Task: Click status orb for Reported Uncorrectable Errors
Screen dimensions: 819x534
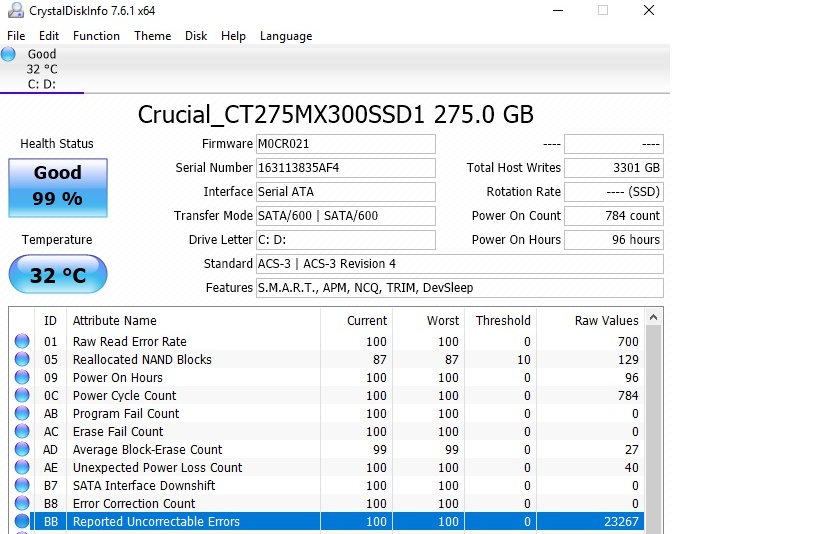Action: 22,521
